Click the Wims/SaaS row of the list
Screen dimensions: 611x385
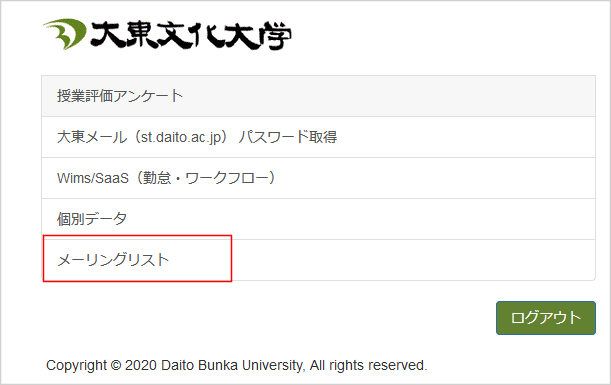(x=318, y=178)
